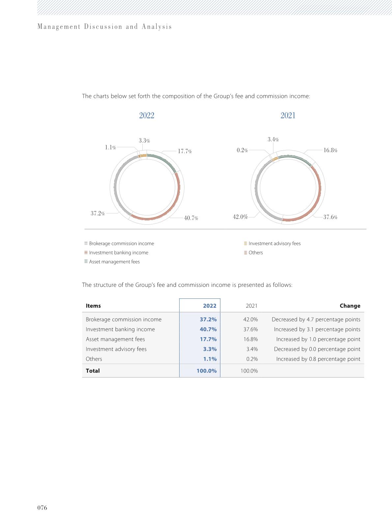Click the Management Discussion and Analysis heading
The width and height of the screenshot is (392, 532).
point(105,27)
